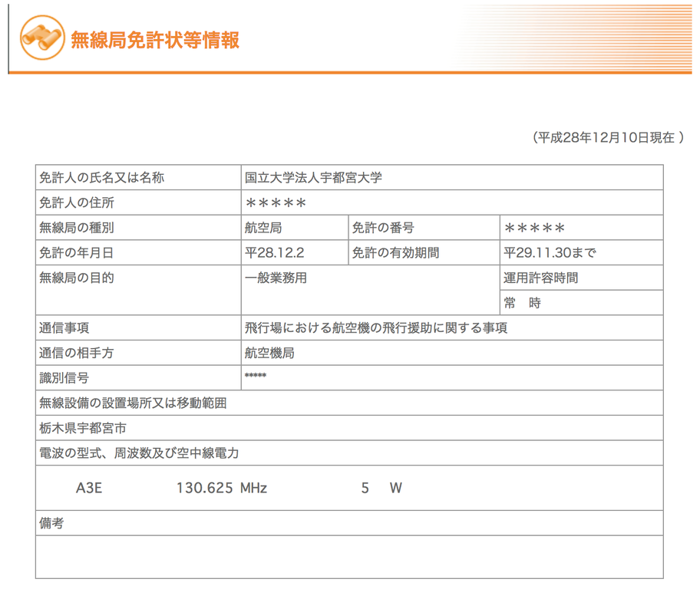Click the orange binoculars icon

click(x=42, y=38)
